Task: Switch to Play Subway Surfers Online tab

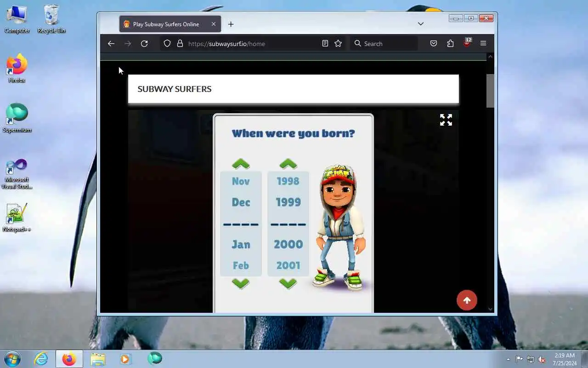Action: (170, 24)
